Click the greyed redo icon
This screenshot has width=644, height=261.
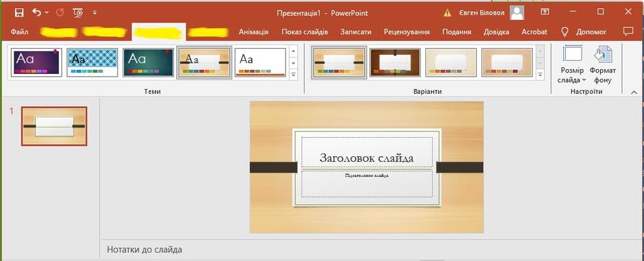60,12
